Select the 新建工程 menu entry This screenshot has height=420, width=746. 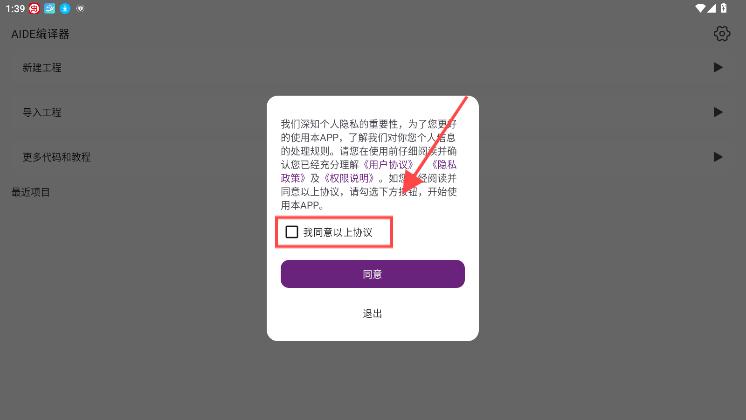(x=42, y=68)
